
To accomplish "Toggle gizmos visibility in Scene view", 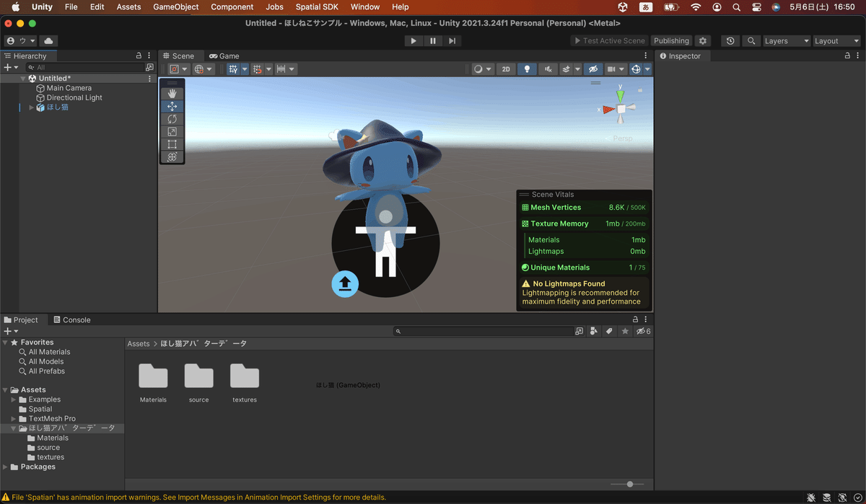I will [636, 69].
